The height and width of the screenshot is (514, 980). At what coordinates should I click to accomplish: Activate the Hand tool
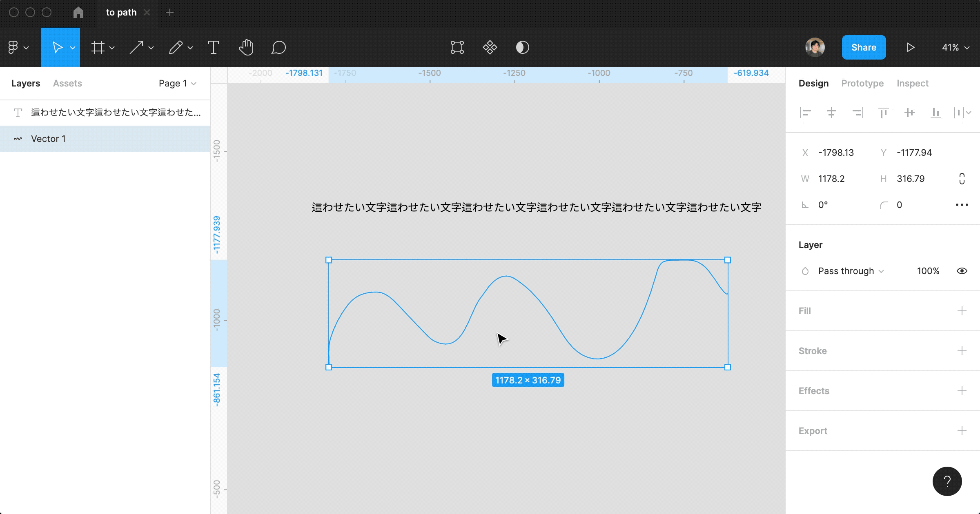pyautogui.click(x=246, y=47)
